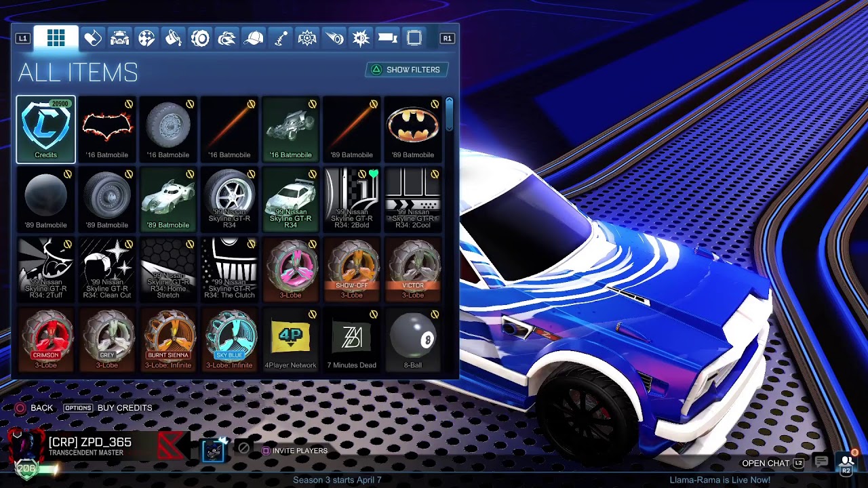The width and height of the screenshot is (868, 488).
Task: Click the level 208 badge
Action: [26, 469]
